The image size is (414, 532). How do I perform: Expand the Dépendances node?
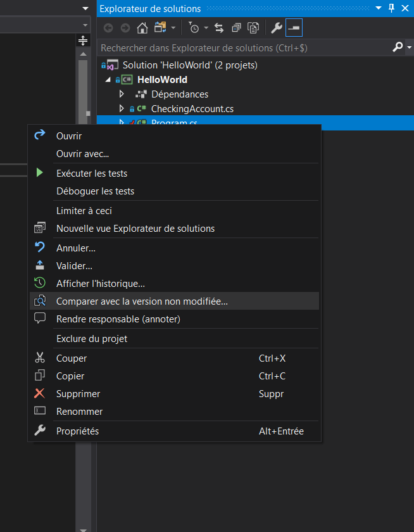[x=122, y=94]
